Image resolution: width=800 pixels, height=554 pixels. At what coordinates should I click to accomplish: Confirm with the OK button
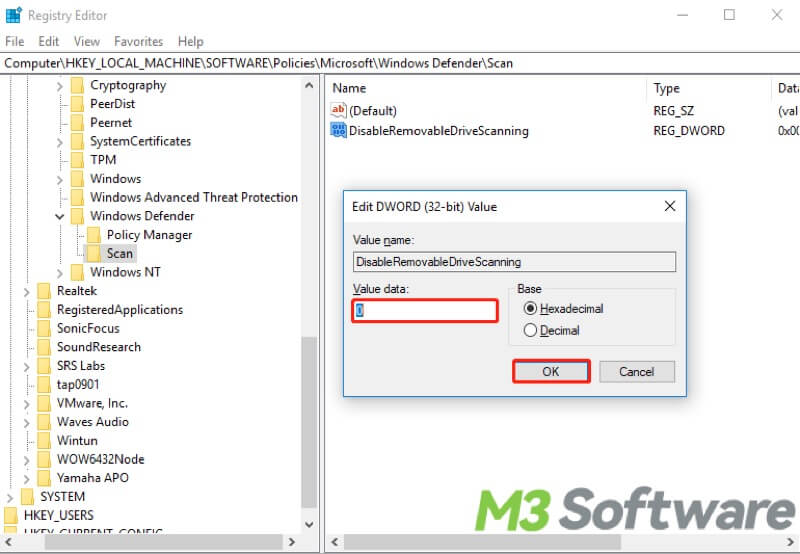tap(551, 371)
